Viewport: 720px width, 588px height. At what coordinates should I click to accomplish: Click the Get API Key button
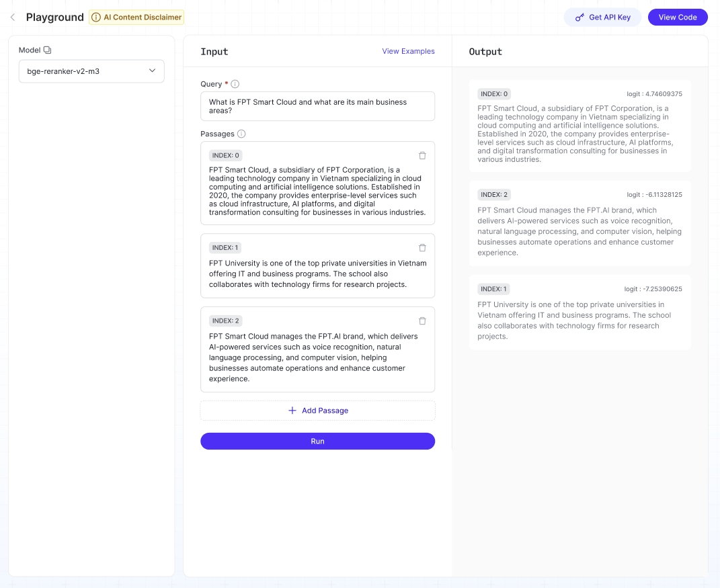[x=603, y=17]
